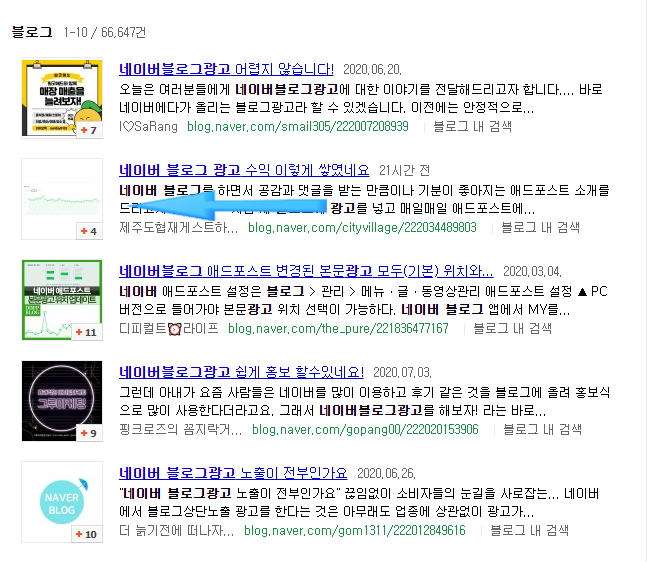Click the date 2020.06.26.
Screen dimensions: 647x564
pyautogui.click(x=386, y=473)
